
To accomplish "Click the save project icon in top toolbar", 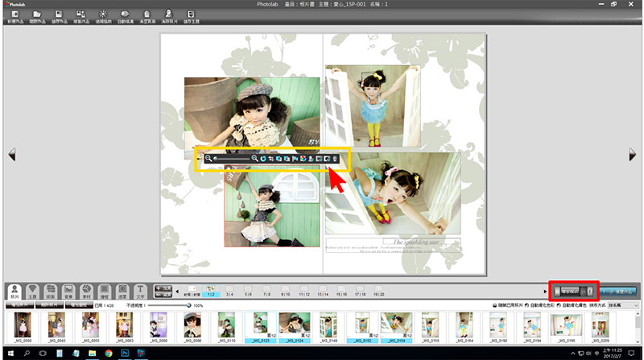I will click(59, 14).
